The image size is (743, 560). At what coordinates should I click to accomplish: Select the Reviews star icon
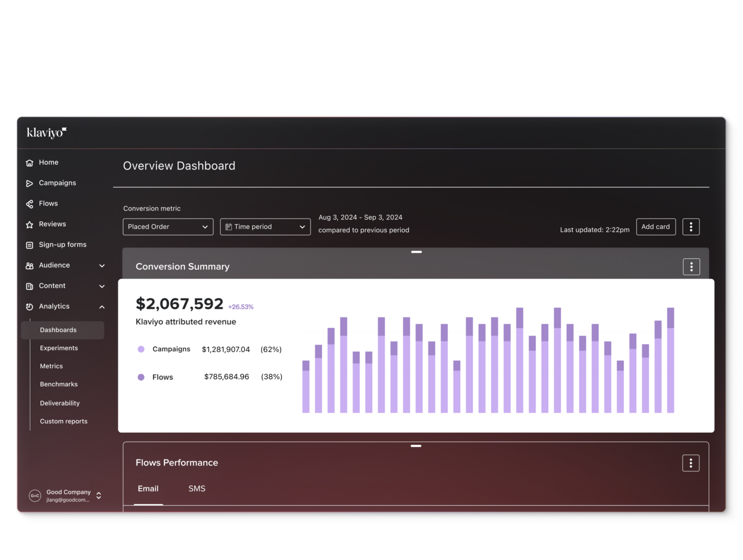tap(29, 224)
